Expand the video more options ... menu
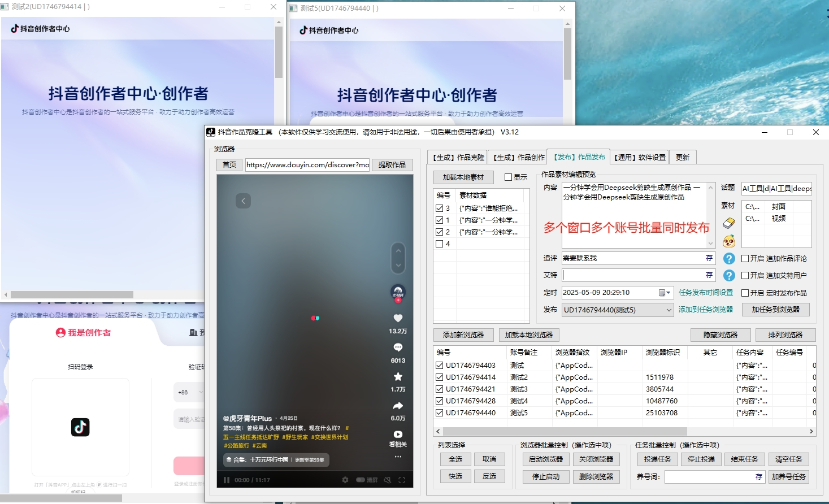 tap(398, 457)
